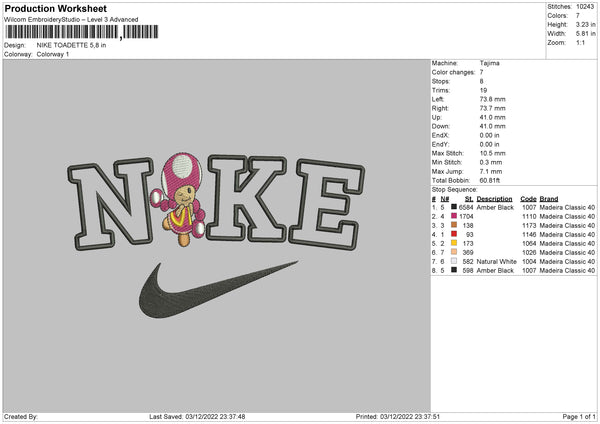Click the 'St.' column header
This screenshot has height=424, width=600.
coord(469,199)
